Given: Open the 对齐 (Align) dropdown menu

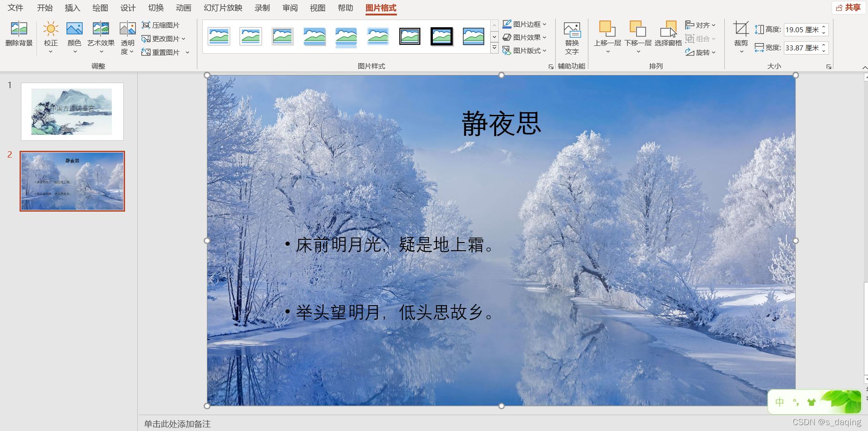Looking at the screenshot, I should pyautogui.click(x=701, y=25).
